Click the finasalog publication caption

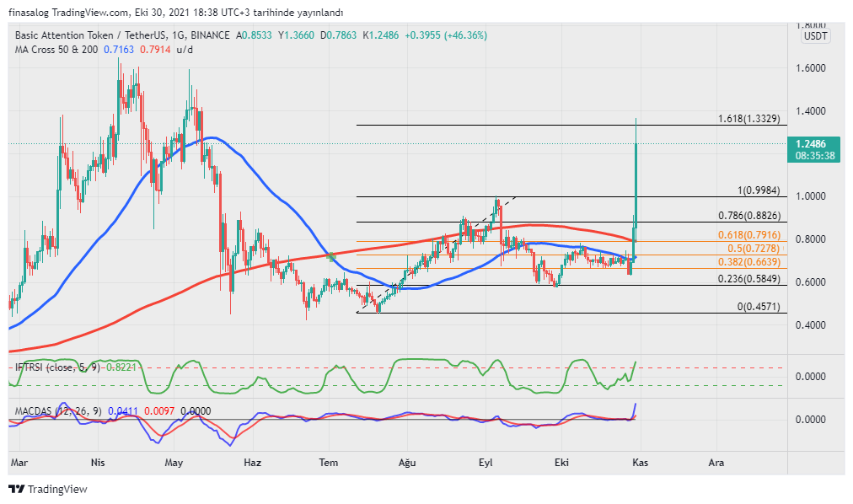(x=175, y=13)
